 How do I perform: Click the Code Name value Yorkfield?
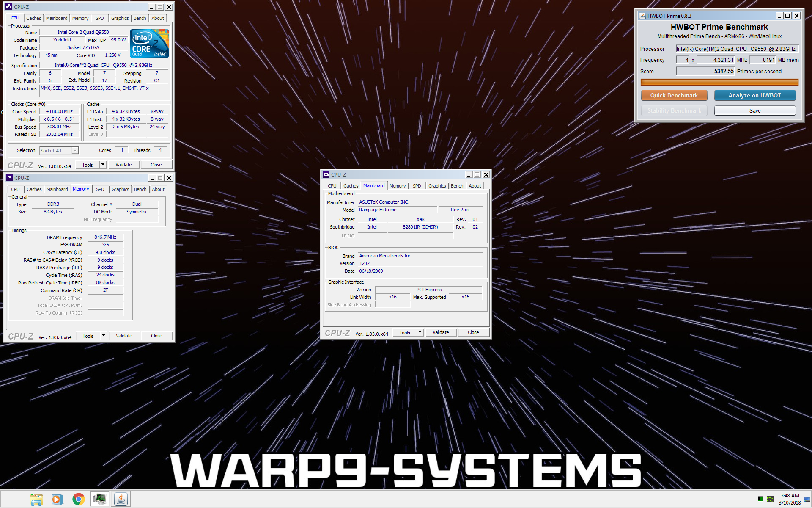pyautogui.click(x=62, y=40)
